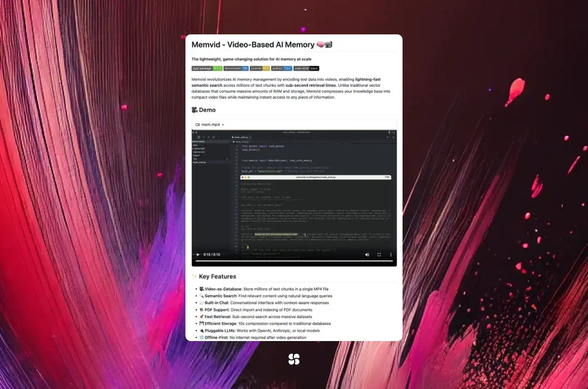588x389 pixels.
Task: Click the 'Built-in Chat' feature line
Action: coord(264,303)
